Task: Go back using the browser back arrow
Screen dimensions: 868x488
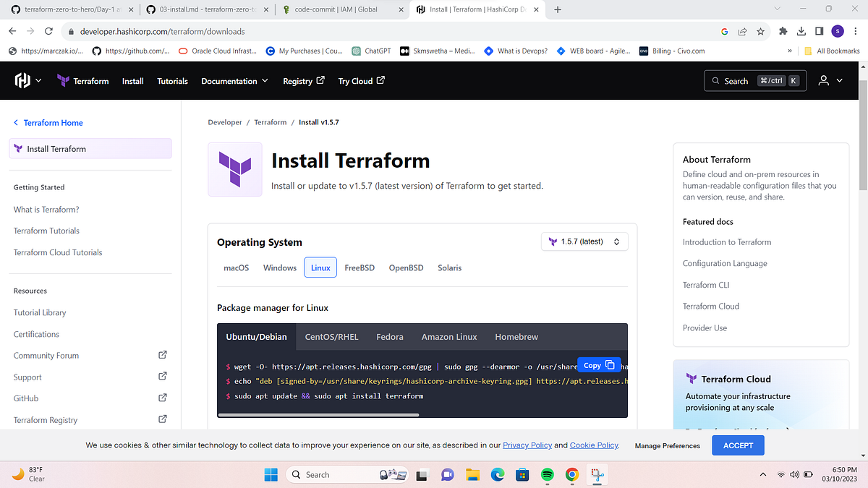Action: pos(14,32)
